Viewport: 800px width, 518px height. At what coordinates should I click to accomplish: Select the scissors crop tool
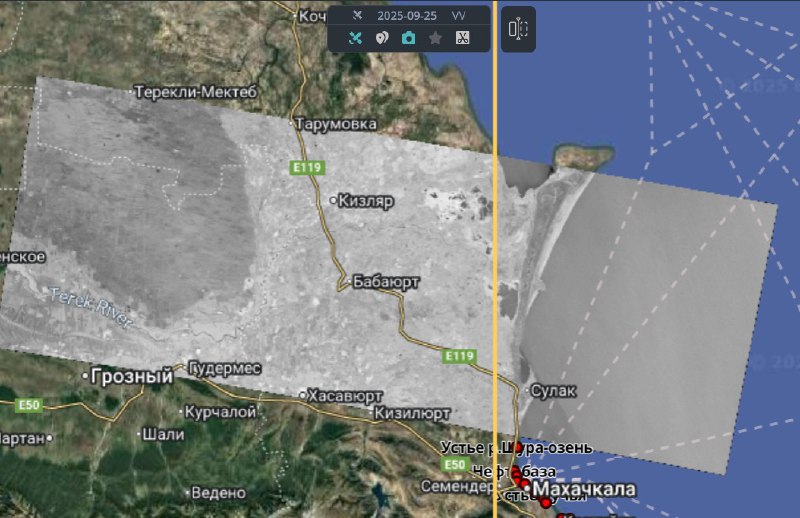tap(462, 38)
